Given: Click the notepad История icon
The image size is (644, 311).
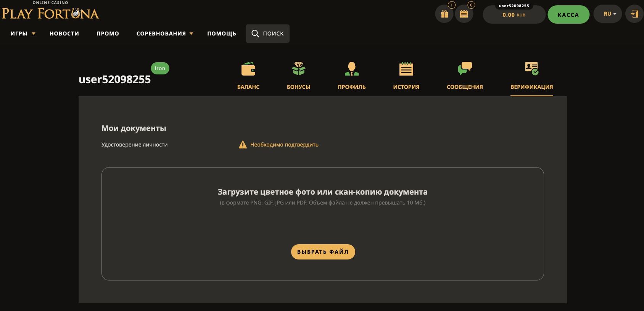Looking at the screenshot, I should click(406, 69).
